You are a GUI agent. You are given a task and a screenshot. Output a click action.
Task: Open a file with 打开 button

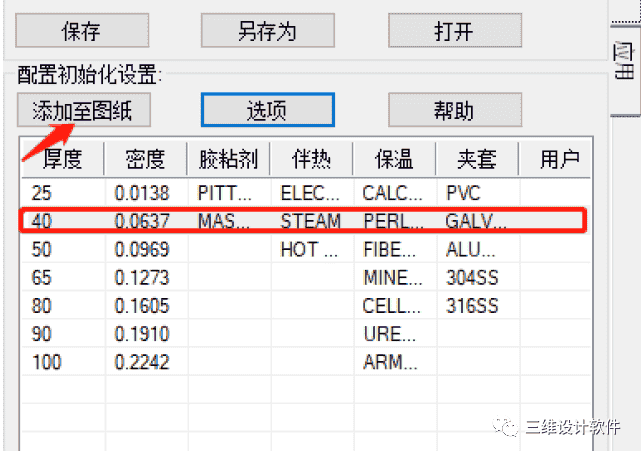455,31
